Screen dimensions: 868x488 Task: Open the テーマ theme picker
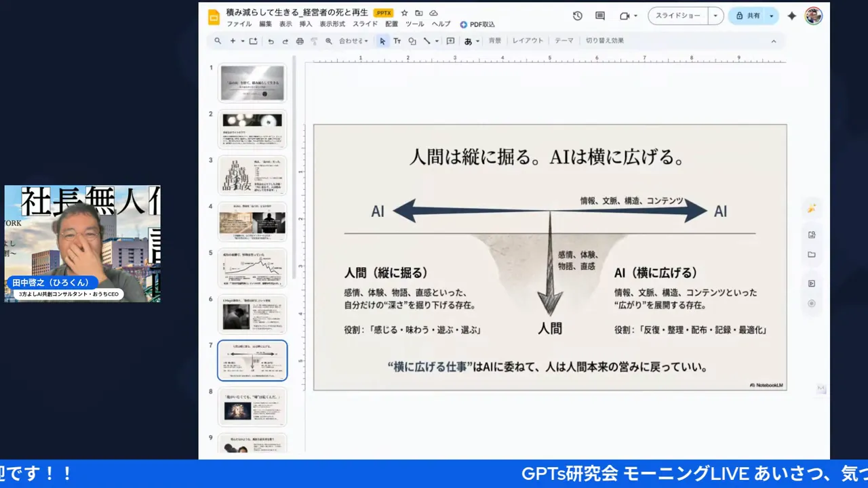(564, 41)
